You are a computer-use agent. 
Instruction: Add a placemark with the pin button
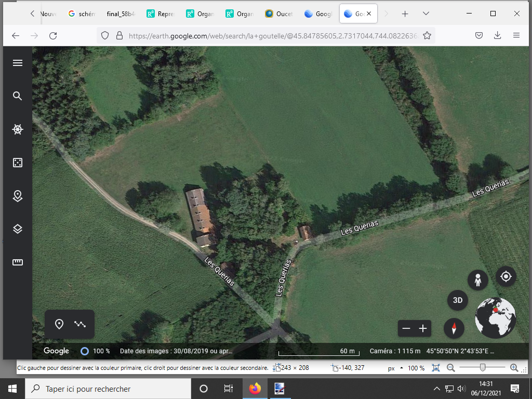tap(59, 324)
